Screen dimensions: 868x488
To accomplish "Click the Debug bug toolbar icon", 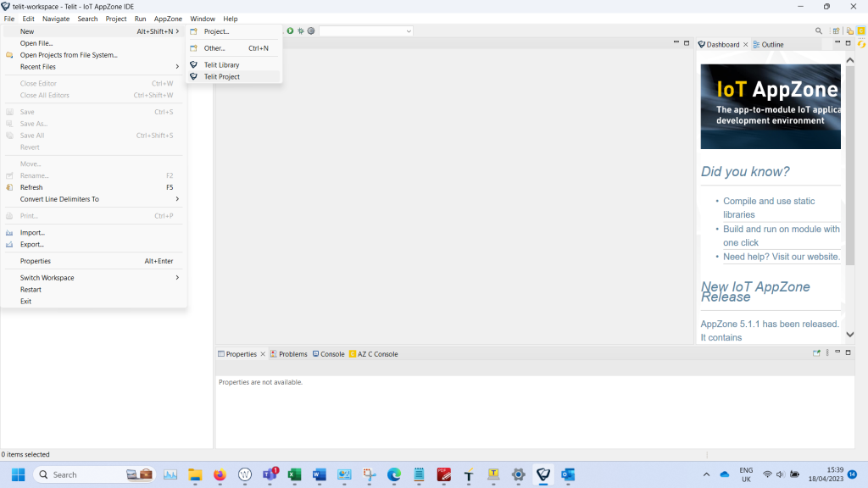I will [301, 31].
